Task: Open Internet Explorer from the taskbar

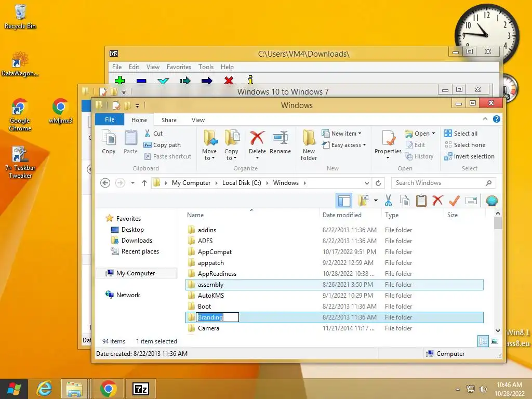Action: (x=44, y=389)
